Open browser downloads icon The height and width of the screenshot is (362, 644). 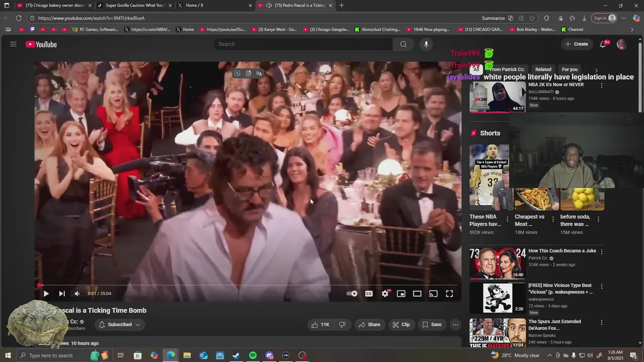584,18
